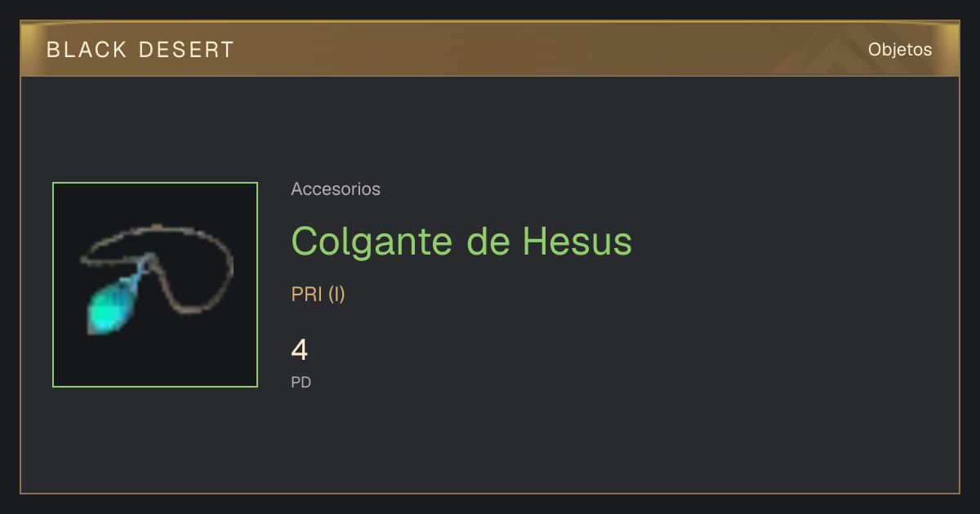Click the word Hesus in the title
980x514 pixels.
(577, 241)
